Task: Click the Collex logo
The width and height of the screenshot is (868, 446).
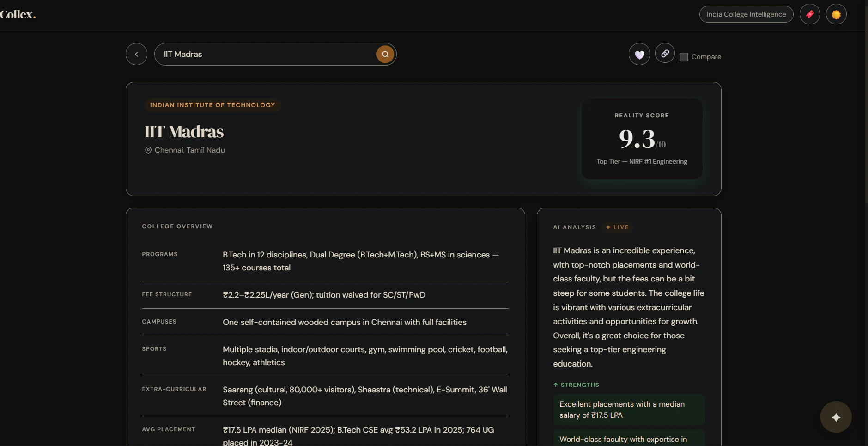Action: (18, 14)
